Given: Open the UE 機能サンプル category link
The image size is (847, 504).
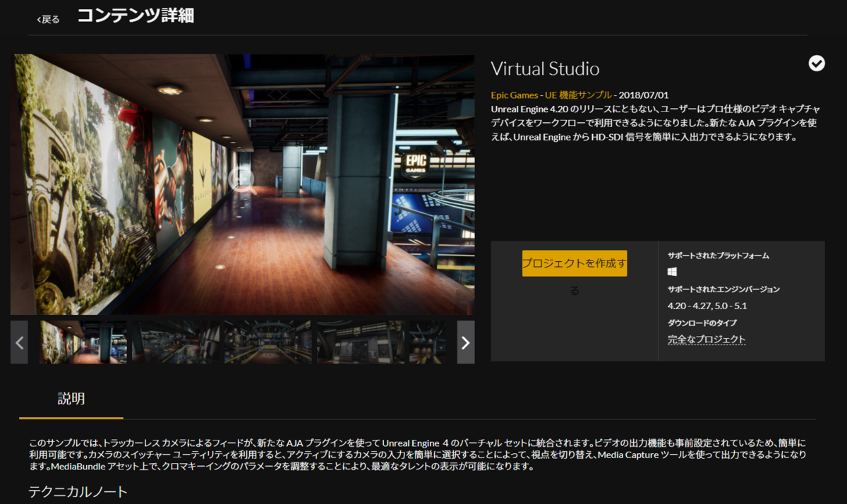Looking at the screenshot, I should coord(578,95).
